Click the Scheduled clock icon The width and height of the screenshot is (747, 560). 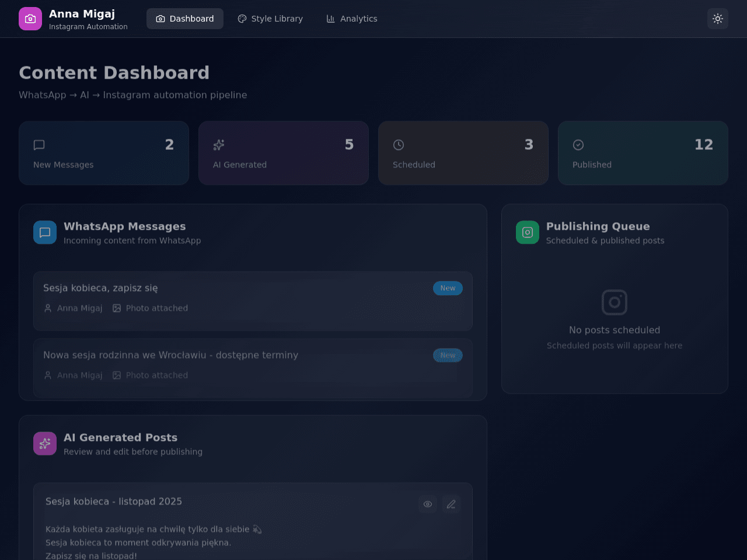tap(399, 145)
